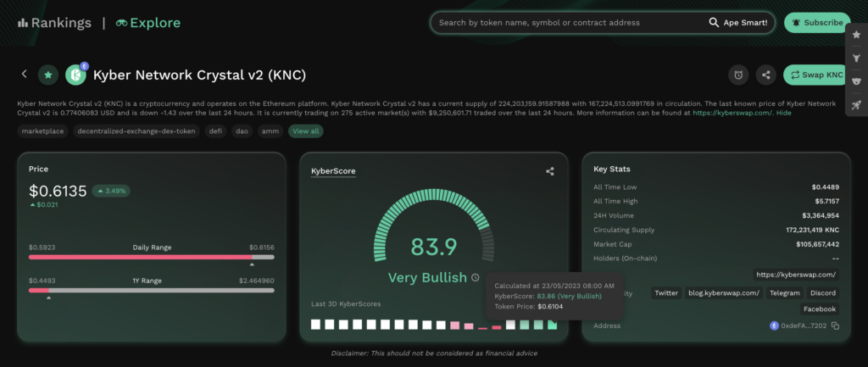Click the last green KyberScore history square
The width and height of the screenshot is (868, 367).
pyautogui.click(x=552, y=325)
